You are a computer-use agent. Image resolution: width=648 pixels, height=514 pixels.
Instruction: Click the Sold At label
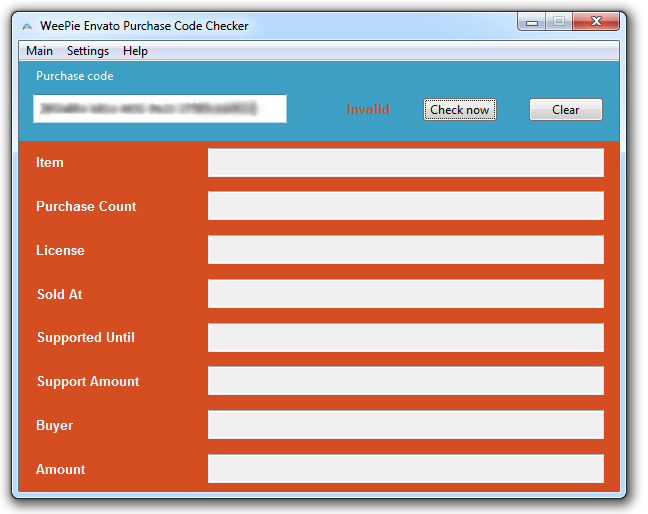coord(60,294)
